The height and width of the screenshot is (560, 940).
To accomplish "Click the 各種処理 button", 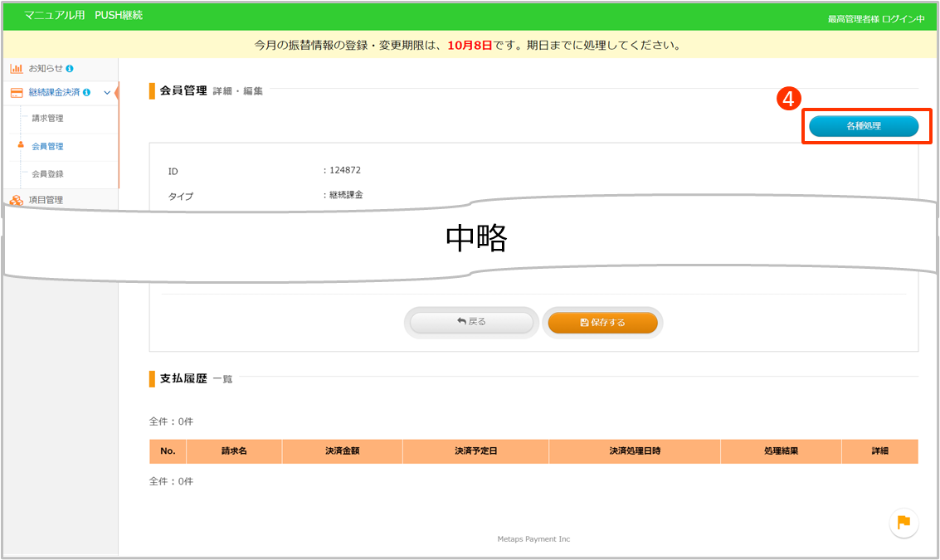I will click(864, 126).
